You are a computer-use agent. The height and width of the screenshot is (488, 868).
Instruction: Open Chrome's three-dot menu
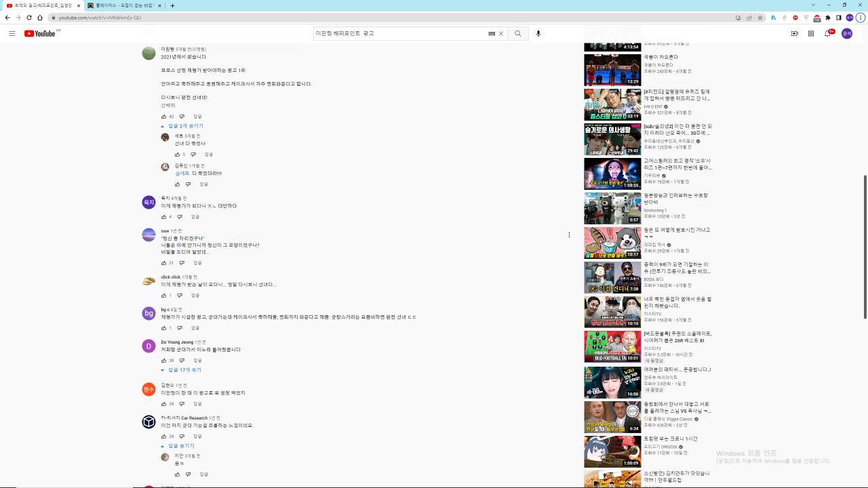(x=861, y=18)
